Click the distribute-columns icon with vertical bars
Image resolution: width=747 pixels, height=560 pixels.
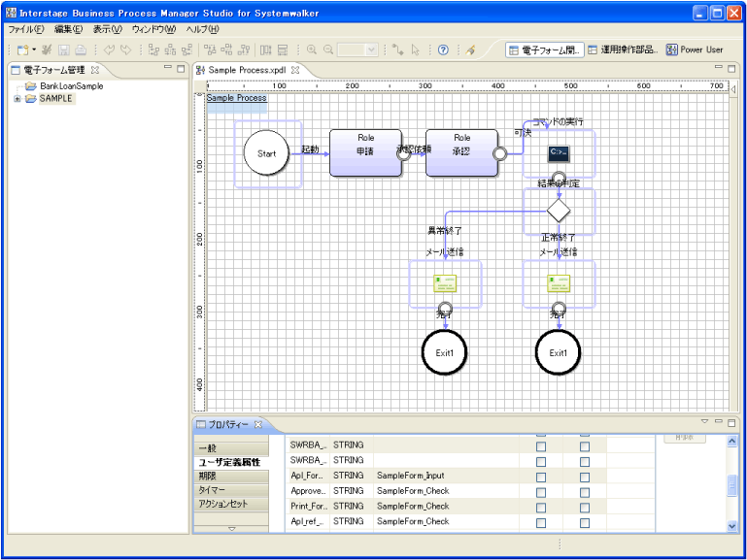[265, 49]
